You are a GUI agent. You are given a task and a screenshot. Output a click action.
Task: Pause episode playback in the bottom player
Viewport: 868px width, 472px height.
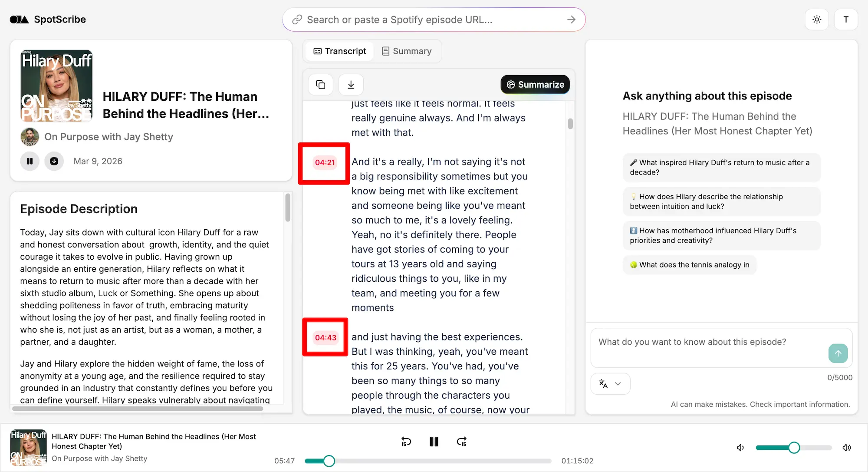coord(434,441)
